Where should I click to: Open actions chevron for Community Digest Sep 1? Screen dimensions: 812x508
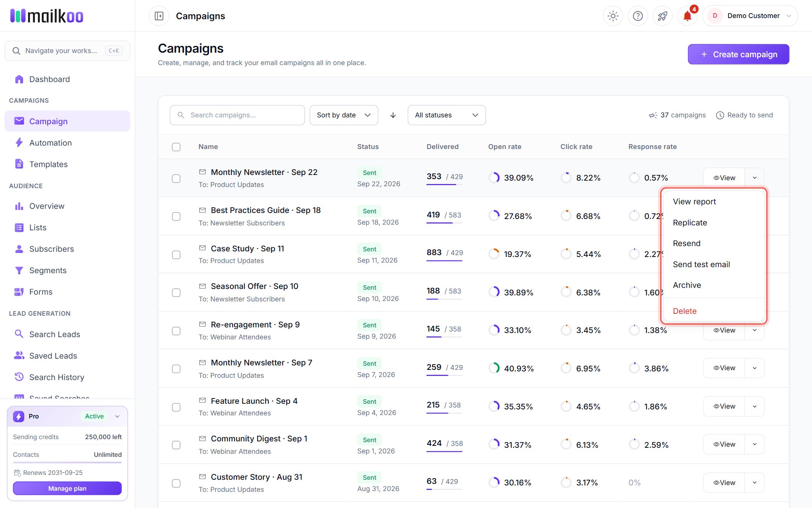[x=754, y=444]
